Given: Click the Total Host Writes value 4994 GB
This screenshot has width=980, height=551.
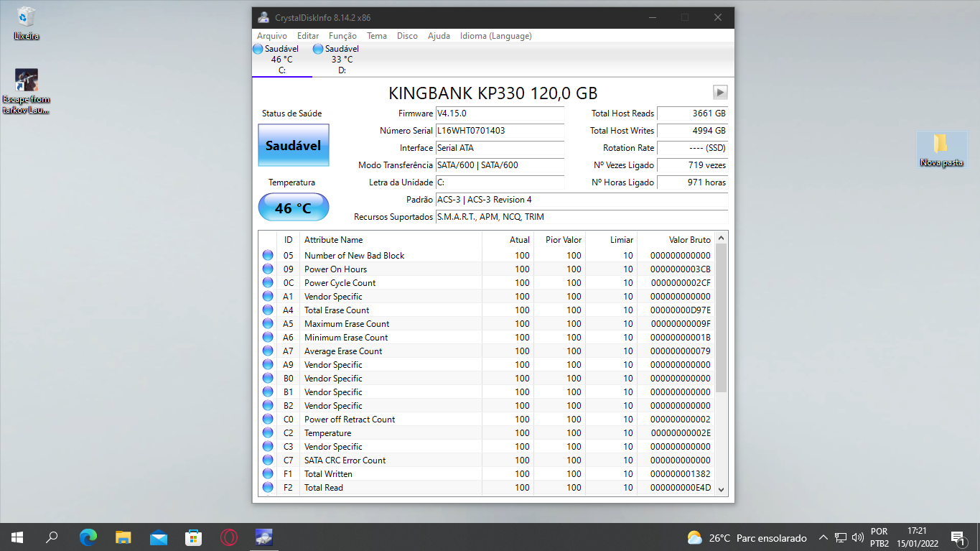Looking at the screenshot, I should click(x=693, y=131).
